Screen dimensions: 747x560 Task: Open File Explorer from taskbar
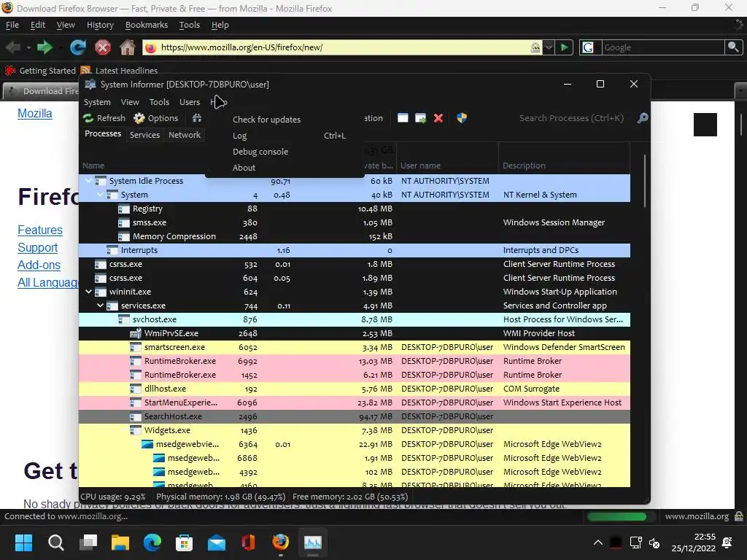tap(120, 542)
